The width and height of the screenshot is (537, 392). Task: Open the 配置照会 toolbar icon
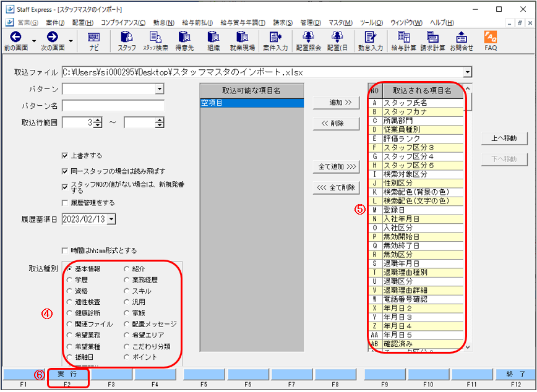point(309,41)
